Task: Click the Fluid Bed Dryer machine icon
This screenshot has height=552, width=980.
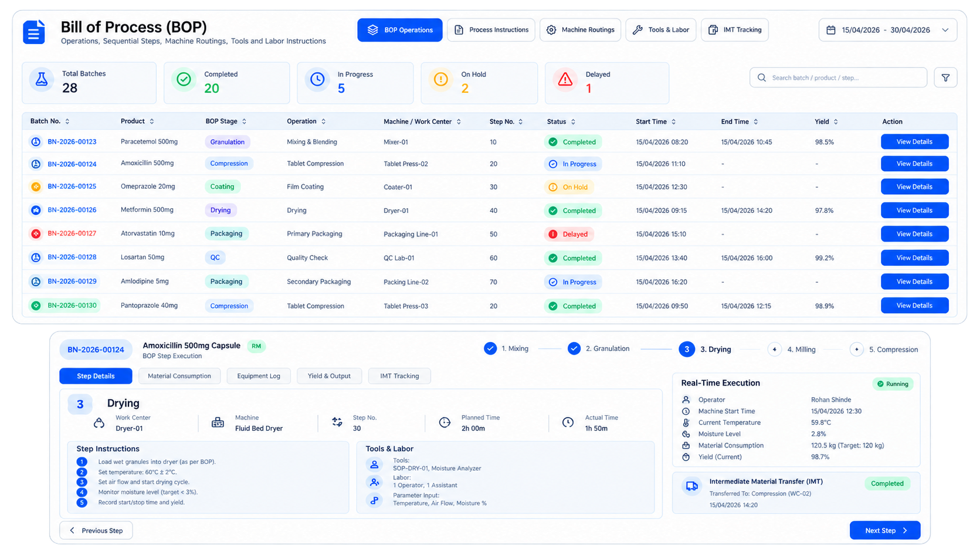Action: (218, 423)
